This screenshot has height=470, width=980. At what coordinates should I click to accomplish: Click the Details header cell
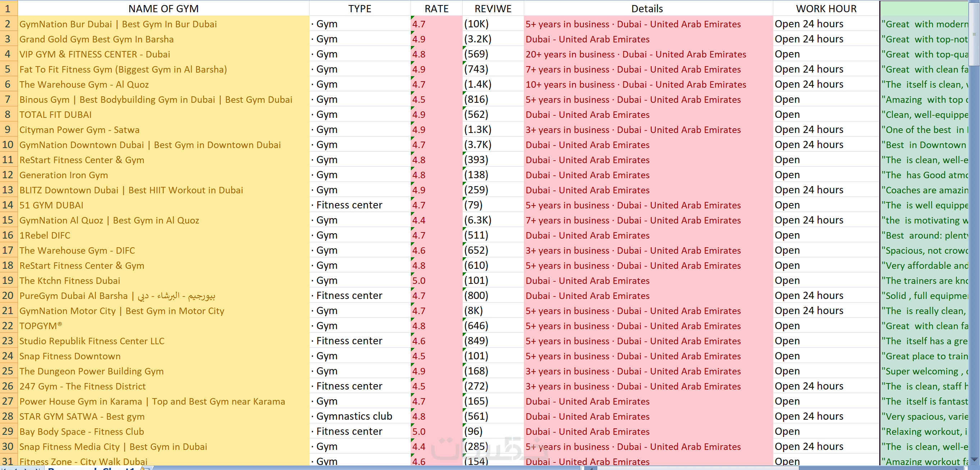pos(647,8)
